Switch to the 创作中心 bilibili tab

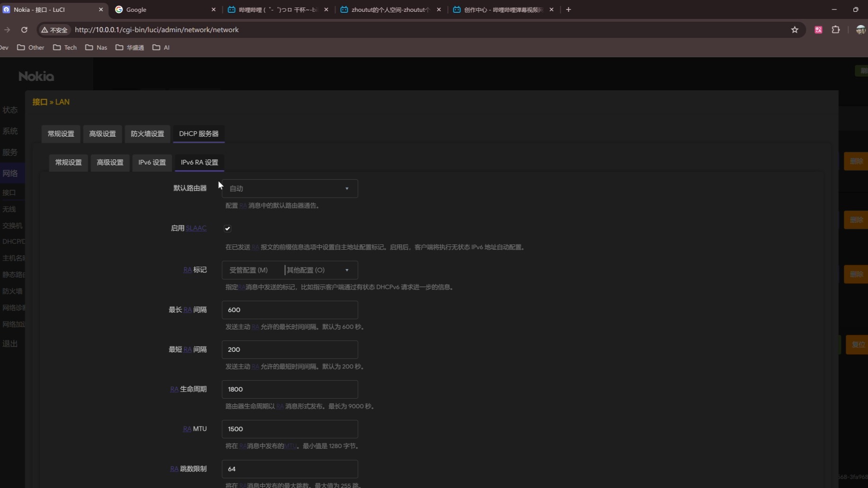pos(503,9)
